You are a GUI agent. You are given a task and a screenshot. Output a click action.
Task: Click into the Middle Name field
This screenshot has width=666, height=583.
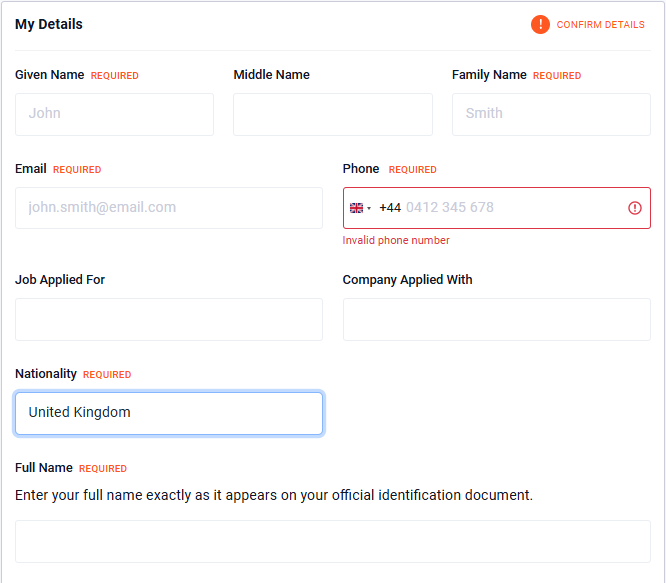[332, 114]
